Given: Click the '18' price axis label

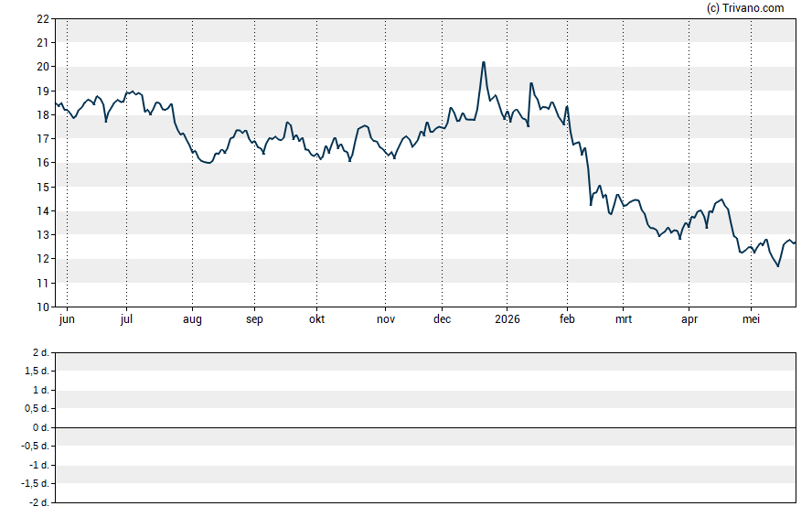Looking at the screenshot, I should (x=43, y=115).
